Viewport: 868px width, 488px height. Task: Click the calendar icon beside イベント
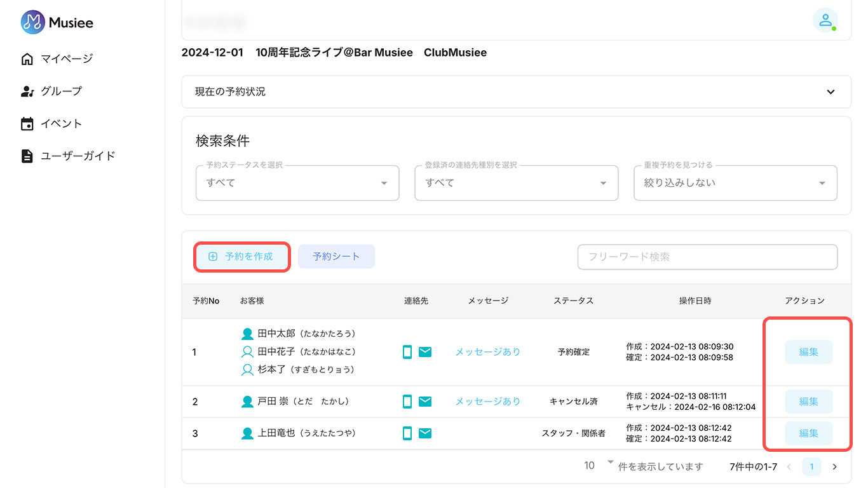point(27,123)
